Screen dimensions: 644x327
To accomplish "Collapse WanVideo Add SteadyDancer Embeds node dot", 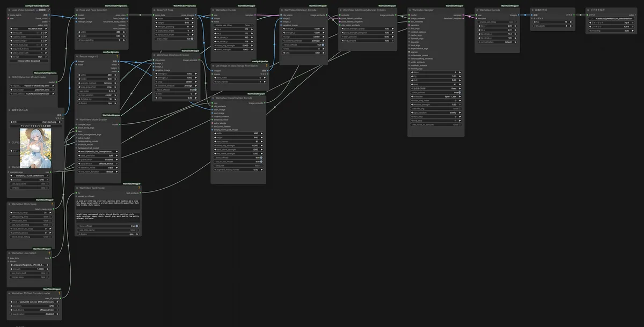I will pos(341,10).
